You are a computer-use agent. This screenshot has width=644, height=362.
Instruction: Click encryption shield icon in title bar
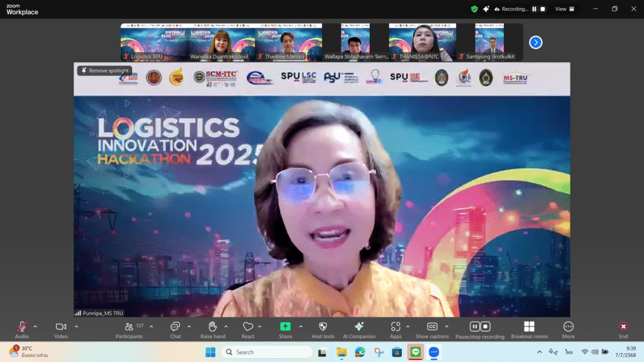click(x=474, y=9)
